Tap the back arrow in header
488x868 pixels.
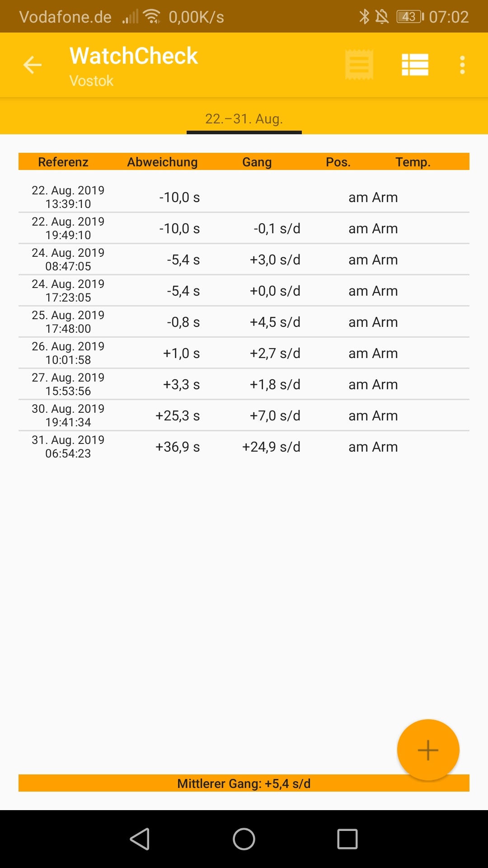(33, 65)
